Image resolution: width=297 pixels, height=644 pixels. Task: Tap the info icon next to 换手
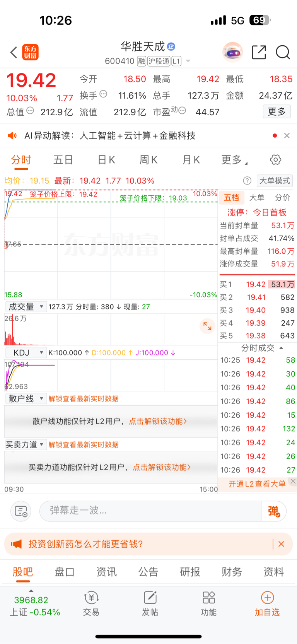[x=103, y=94]
